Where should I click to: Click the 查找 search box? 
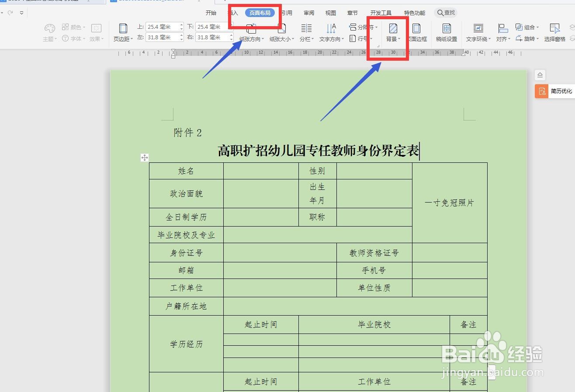tap(447, 13)
